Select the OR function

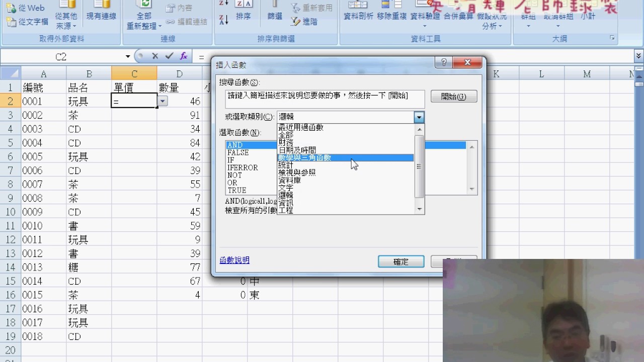(232, 183)
